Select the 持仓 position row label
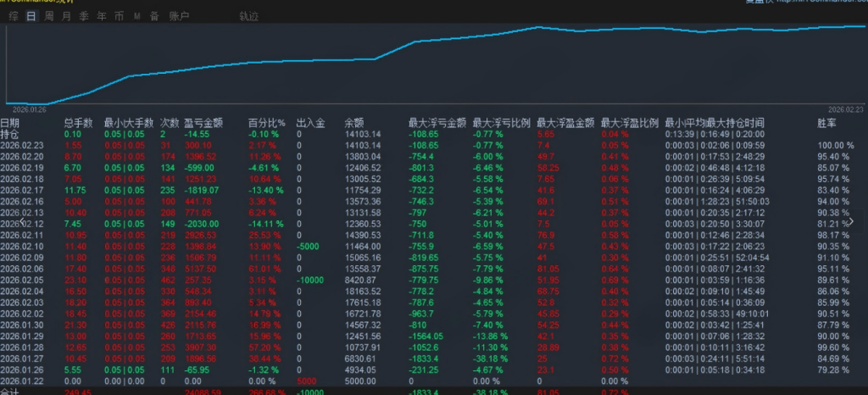This screenshot has height=395, width=868. 9,134
